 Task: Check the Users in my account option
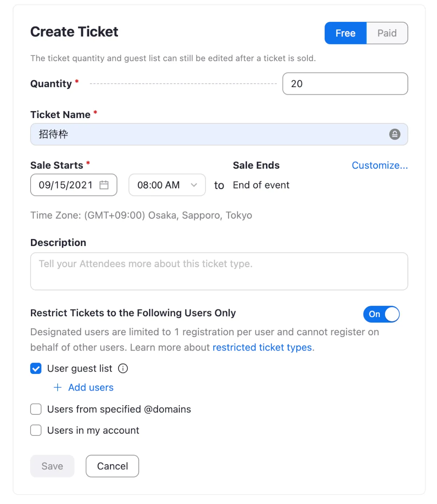[36, 430]
